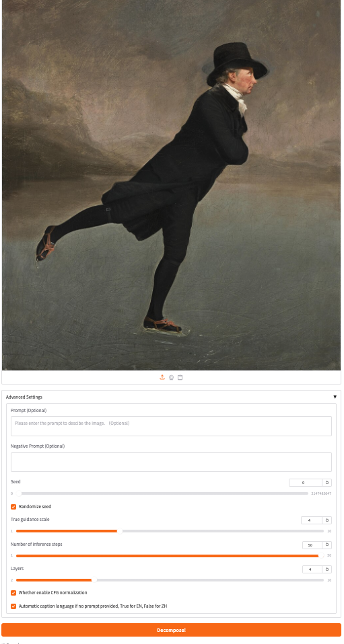Click the True guidance scale slider track

(171, 531)
